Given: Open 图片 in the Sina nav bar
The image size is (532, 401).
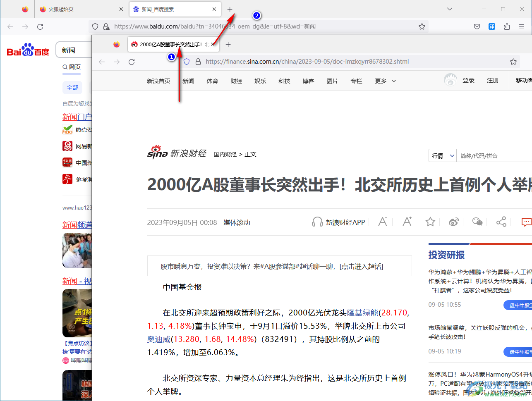Looking at the screenshot, I should pyautogui.click(x=332, y=81).
